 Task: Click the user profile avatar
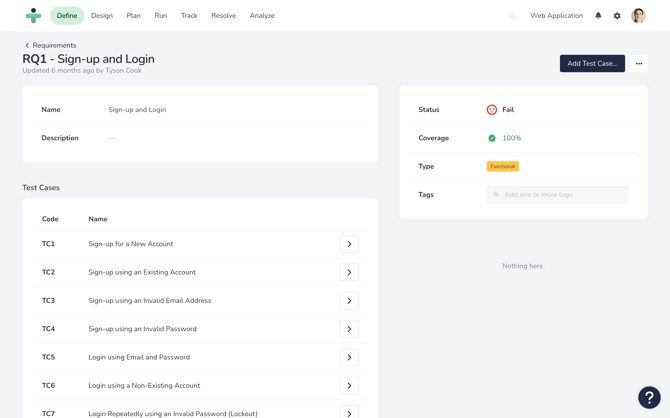[638, 16]
